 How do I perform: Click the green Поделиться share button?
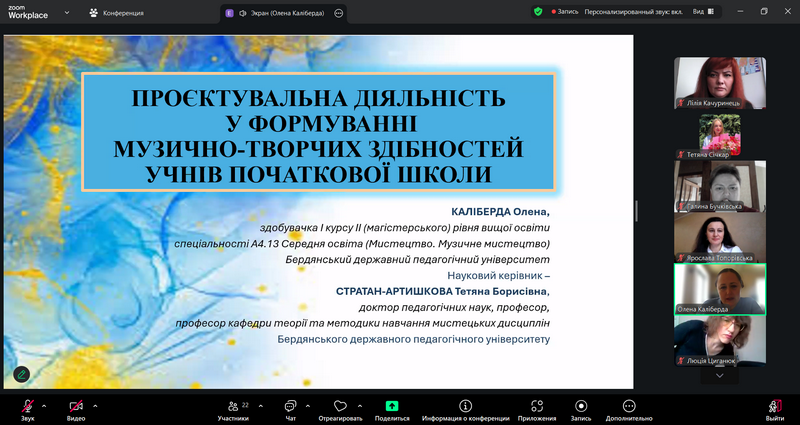tap(392, 406)
